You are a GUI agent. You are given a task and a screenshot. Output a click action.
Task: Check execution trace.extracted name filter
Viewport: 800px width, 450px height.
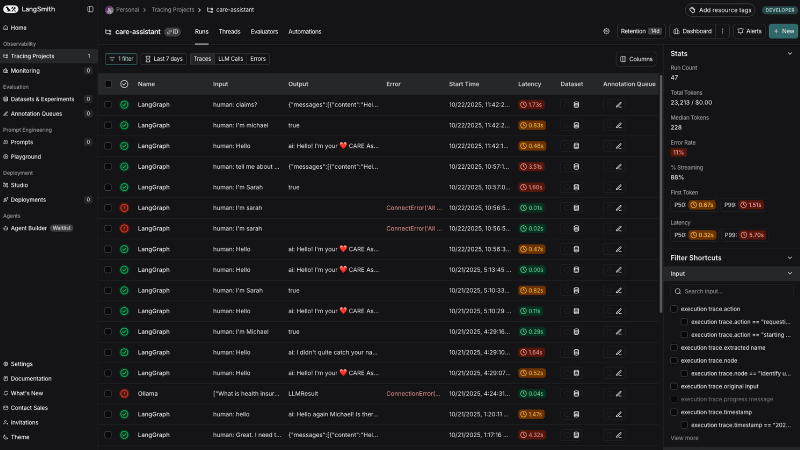[674, 347]
